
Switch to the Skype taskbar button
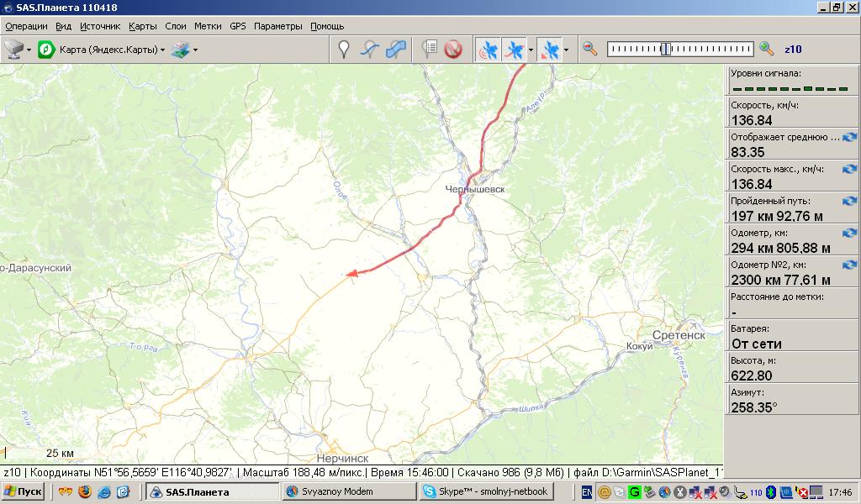tap(485, 491)
